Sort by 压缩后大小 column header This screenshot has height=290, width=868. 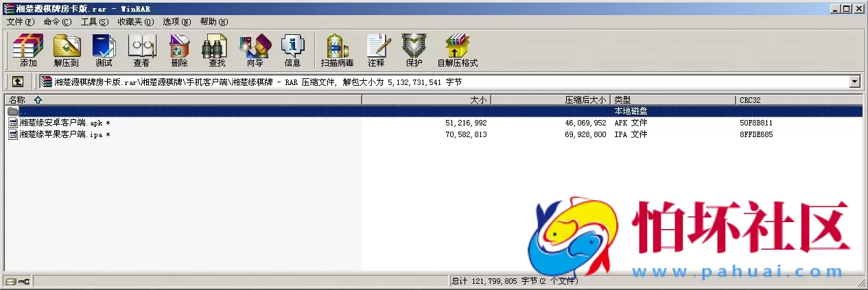point(585,100)
